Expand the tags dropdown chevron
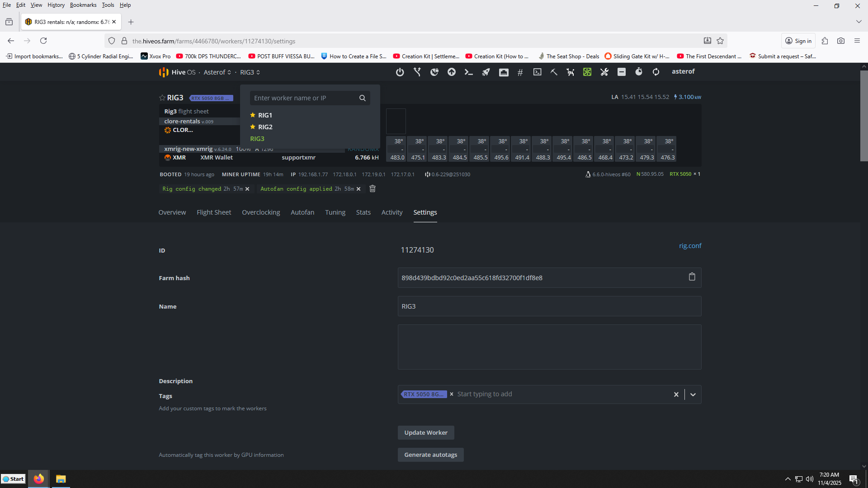The image size is (868, 488). pos(693,394)
